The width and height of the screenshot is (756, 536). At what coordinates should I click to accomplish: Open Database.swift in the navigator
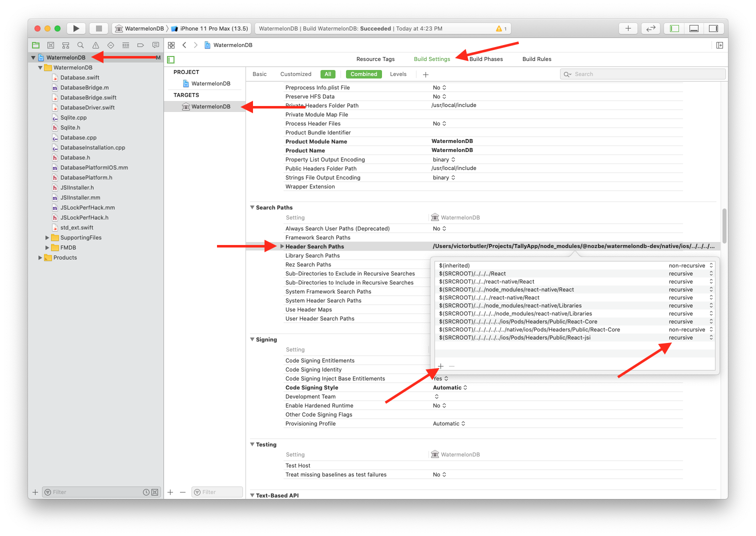click(79, 77)
